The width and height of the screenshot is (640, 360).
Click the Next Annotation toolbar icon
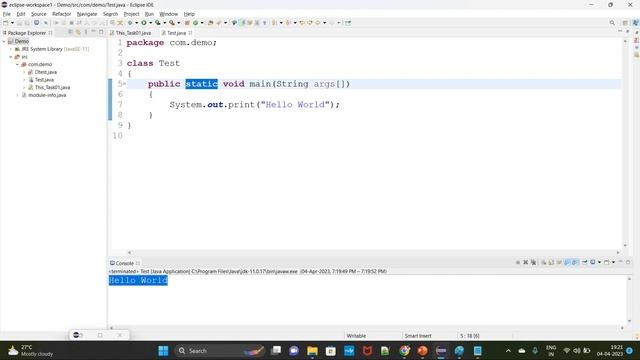[x=274, y=23]
